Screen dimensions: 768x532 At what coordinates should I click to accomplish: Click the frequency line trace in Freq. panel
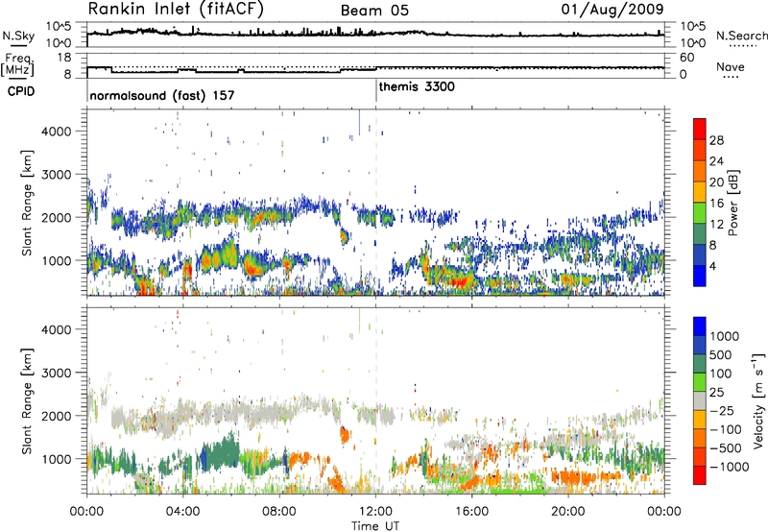coord(375,69)
